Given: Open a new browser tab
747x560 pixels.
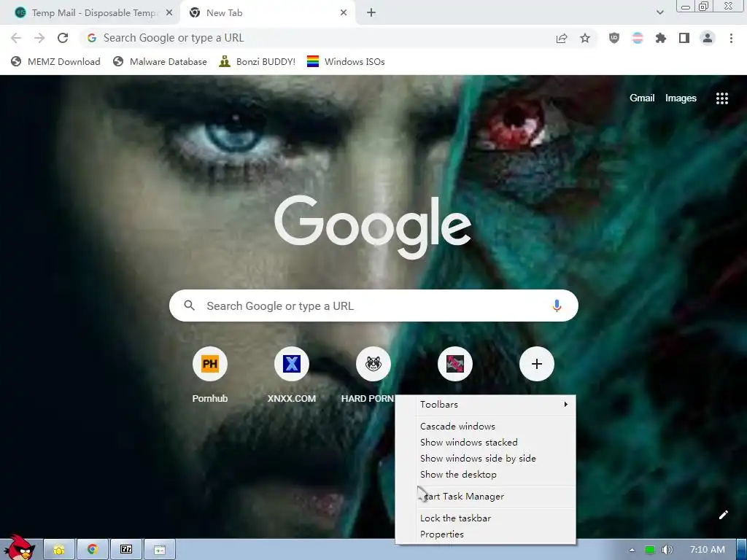Looking at the screenshot, I should coord(371,13).
